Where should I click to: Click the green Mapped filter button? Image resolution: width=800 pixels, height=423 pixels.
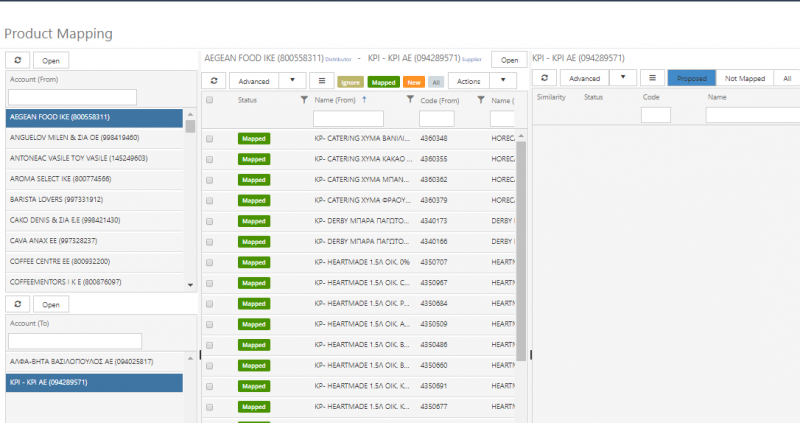[384, 82]
